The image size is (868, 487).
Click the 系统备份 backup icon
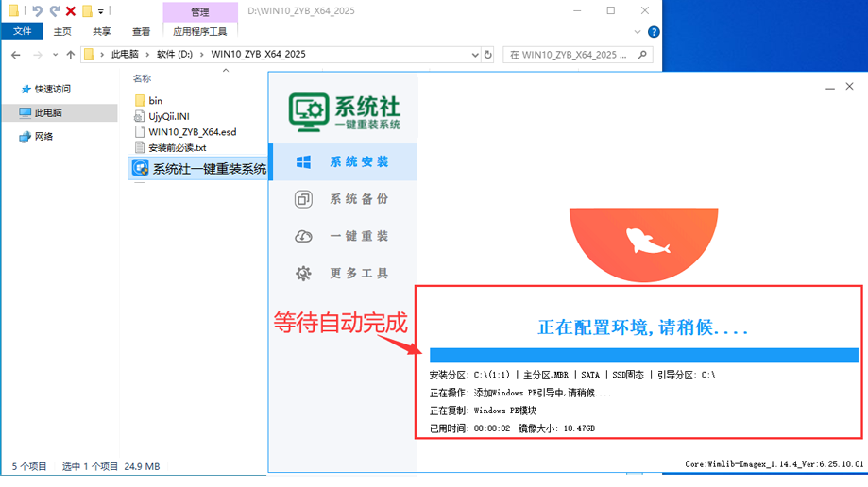point(303,199)
